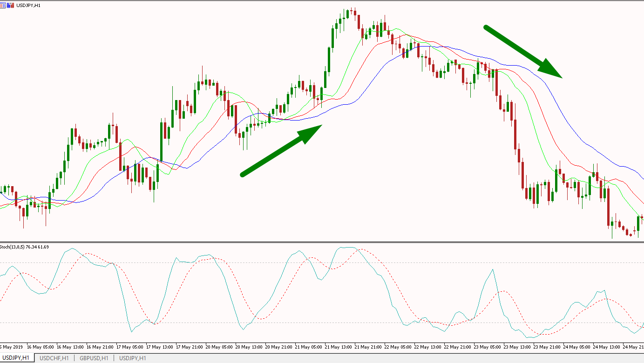Viewport: 644px width, 363px height.
Task: Click the 17 May 13:00 time label
Action: (x=160, y=347)
